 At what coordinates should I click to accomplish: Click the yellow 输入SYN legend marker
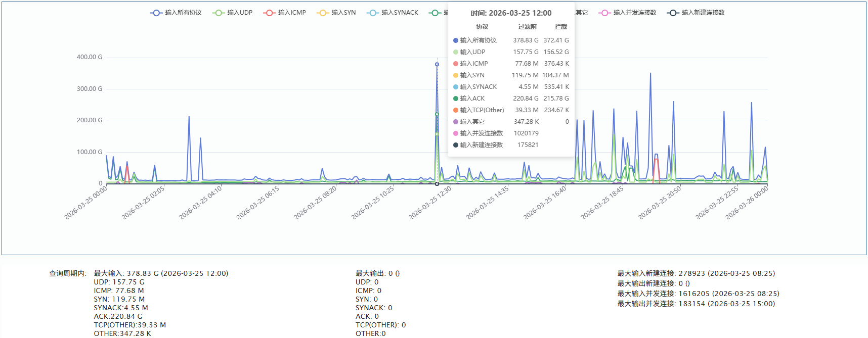[x=322, y=13]
